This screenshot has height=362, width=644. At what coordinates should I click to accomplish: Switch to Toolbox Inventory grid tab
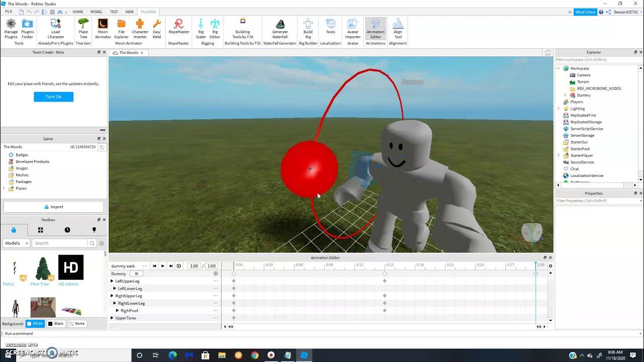click(x=40, y=230)
